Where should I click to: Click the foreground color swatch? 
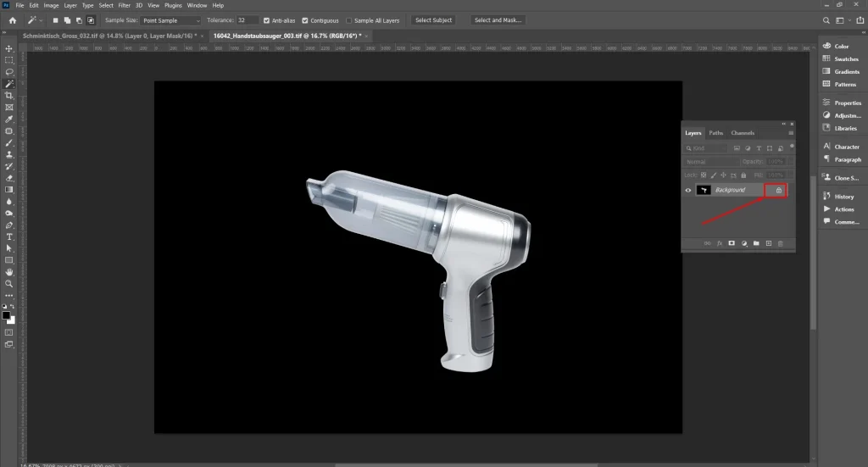coord(6,314)
